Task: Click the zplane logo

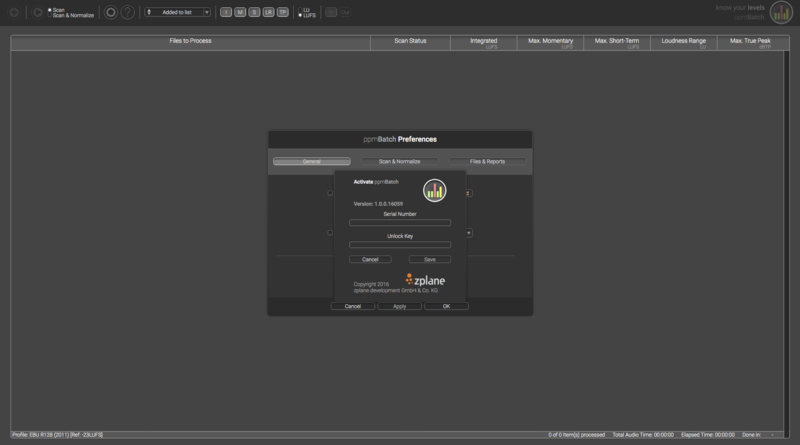Action: point(425,280)
